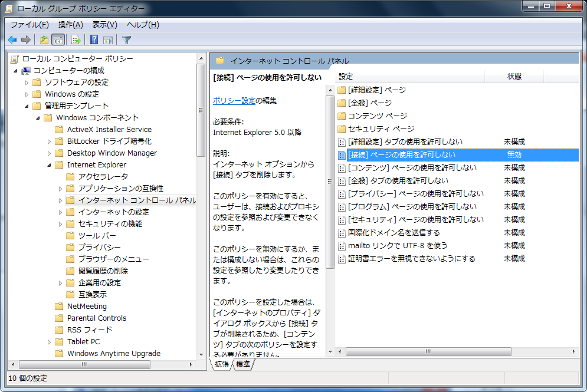The width and height of the screenshot is (587, 392).
Task: Toggle the console tree pane toolbar button
Action: (58, 40)
